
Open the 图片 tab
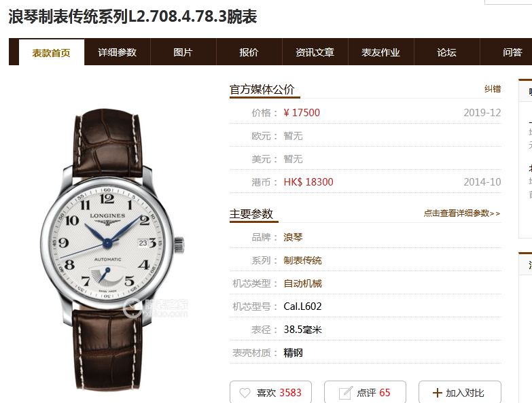[183, 52]
